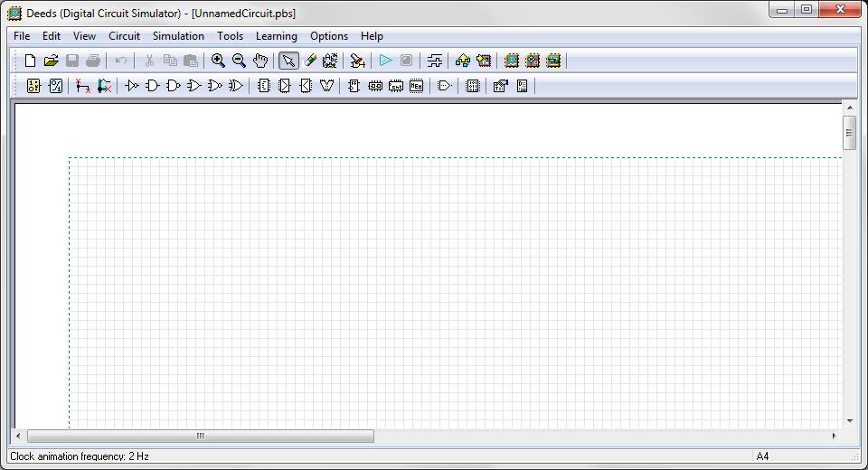Insert an AND gate
This screenshot has height=470, width=868.
152,86
